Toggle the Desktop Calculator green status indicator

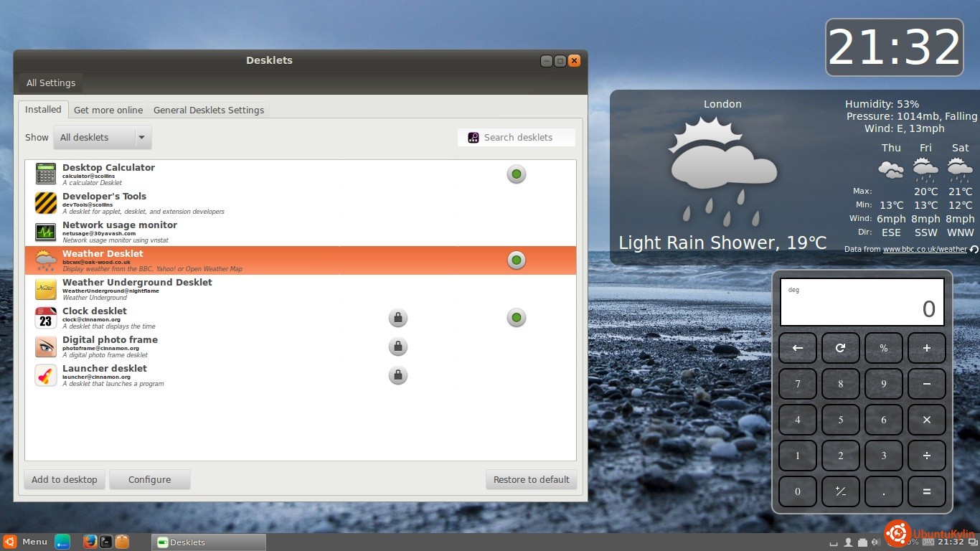[517, 174]
